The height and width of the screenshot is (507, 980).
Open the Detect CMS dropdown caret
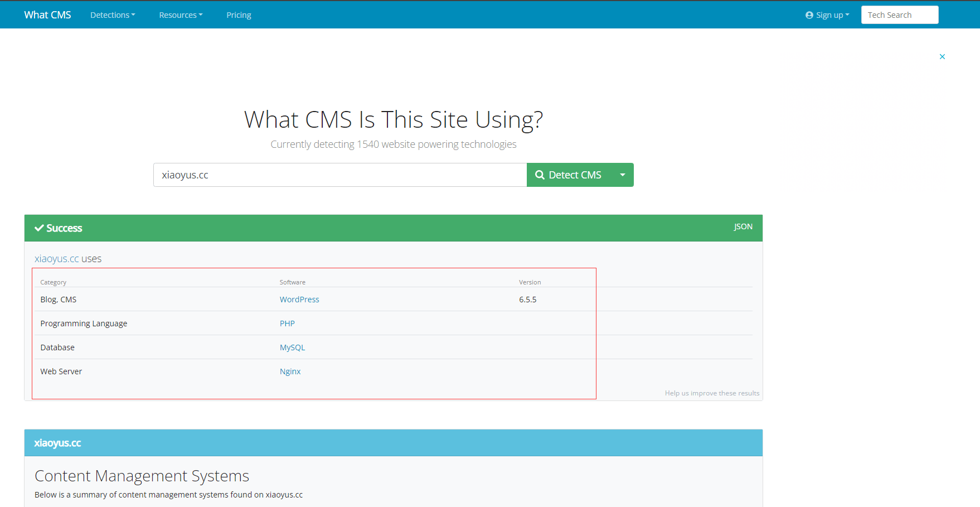pos(623,175)
